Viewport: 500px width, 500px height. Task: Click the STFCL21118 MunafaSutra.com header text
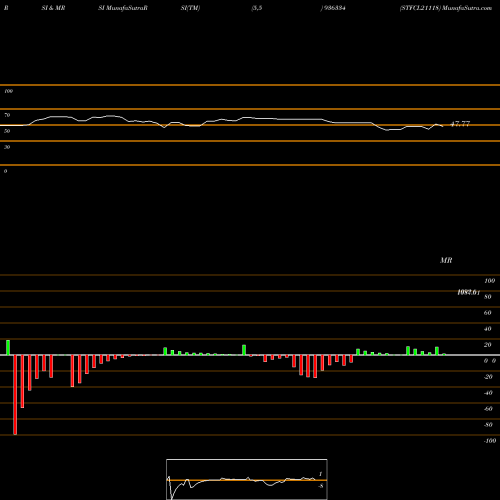click(x=446, y=8)
